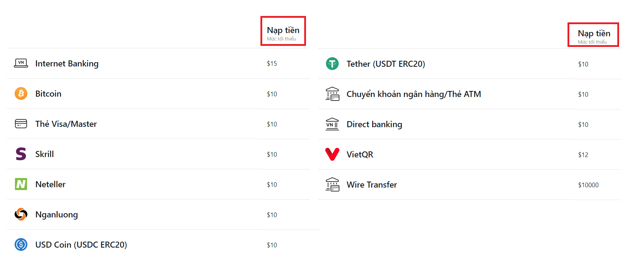Click the VietQR method name
The width and height of the screenshot is (644, 275).
click(x=360, y=155)
